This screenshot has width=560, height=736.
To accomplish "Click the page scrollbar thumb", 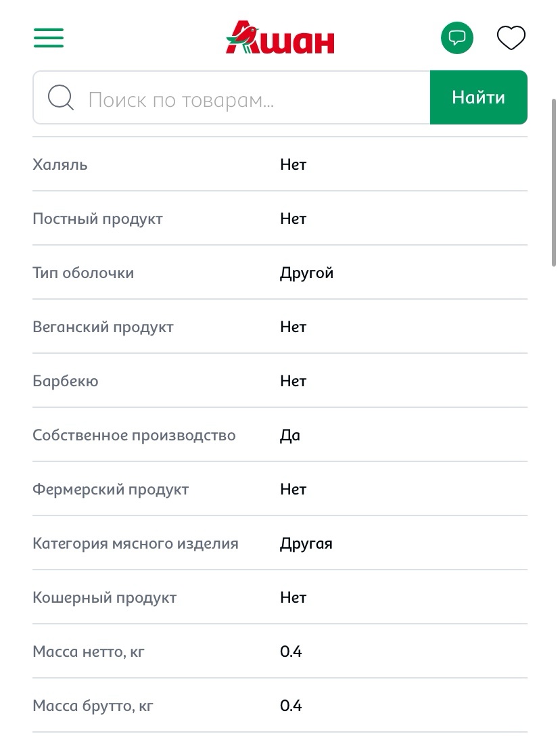I will click(x=554, y=182).
